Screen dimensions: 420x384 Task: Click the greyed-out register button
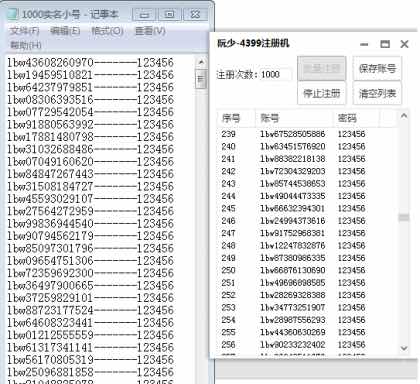(x=322, y=69)
